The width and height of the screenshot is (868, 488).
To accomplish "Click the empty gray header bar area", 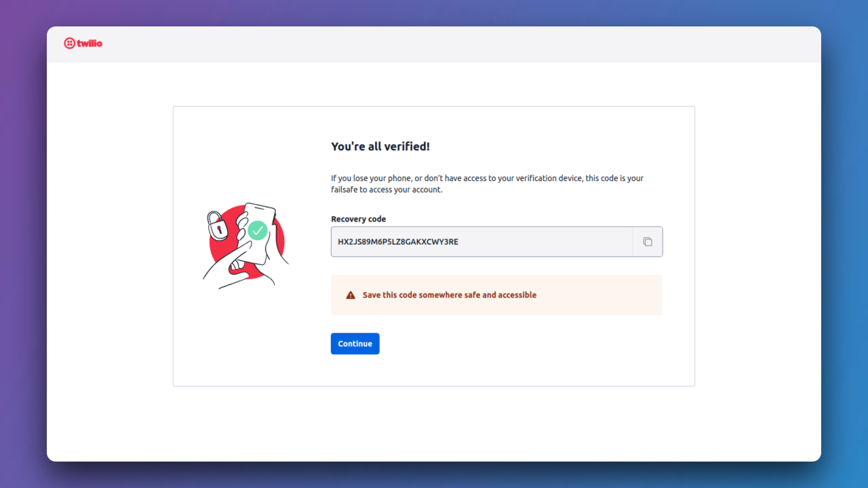I will point(461,45).
